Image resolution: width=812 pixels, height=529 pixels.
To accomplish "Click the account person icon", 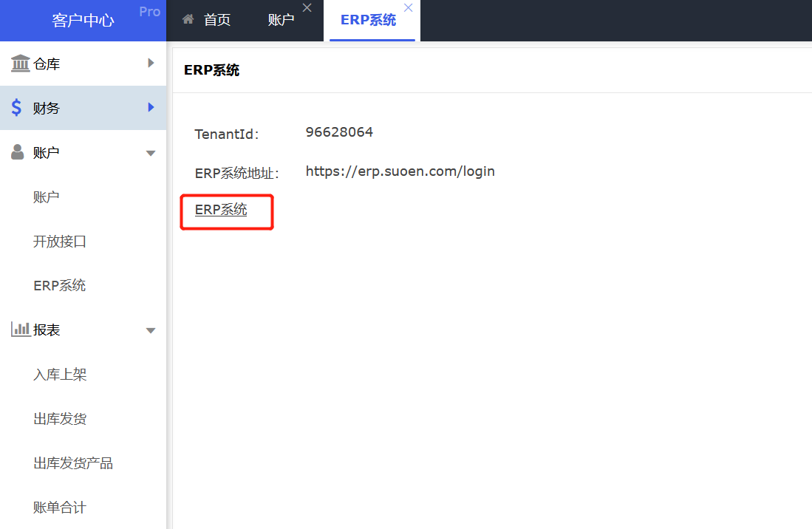I will (18, 152).
